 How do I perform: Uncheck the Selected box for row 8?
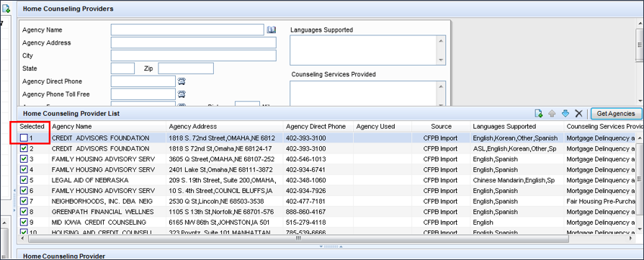click(x=24, y=212)
